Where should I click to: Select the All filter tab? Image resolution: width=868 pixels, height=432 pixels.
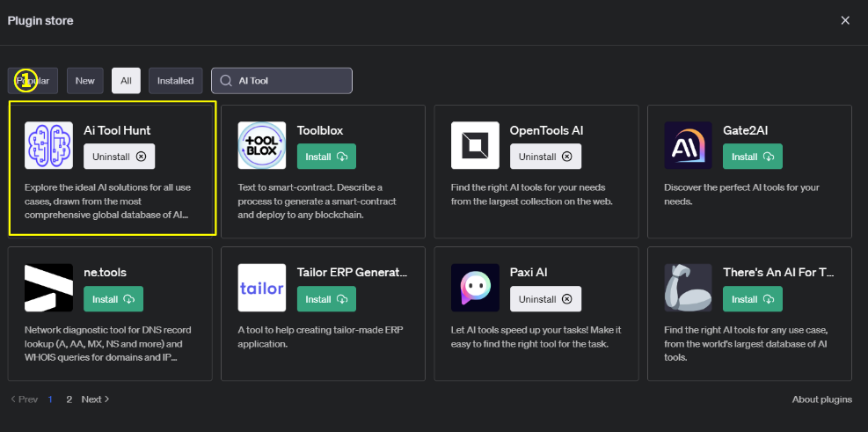[x=127, y=81]
